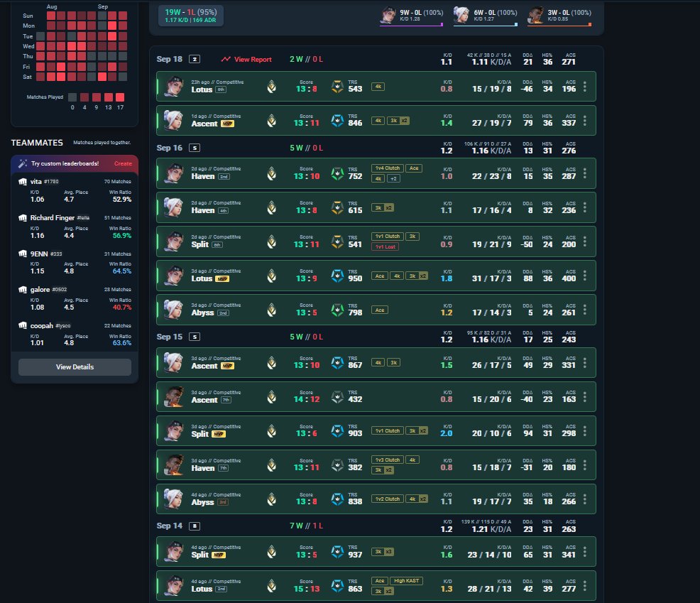Click the High KAST badge on Lotus 15:13
Viewport: 700px width, 603px height.
point(406,581)
